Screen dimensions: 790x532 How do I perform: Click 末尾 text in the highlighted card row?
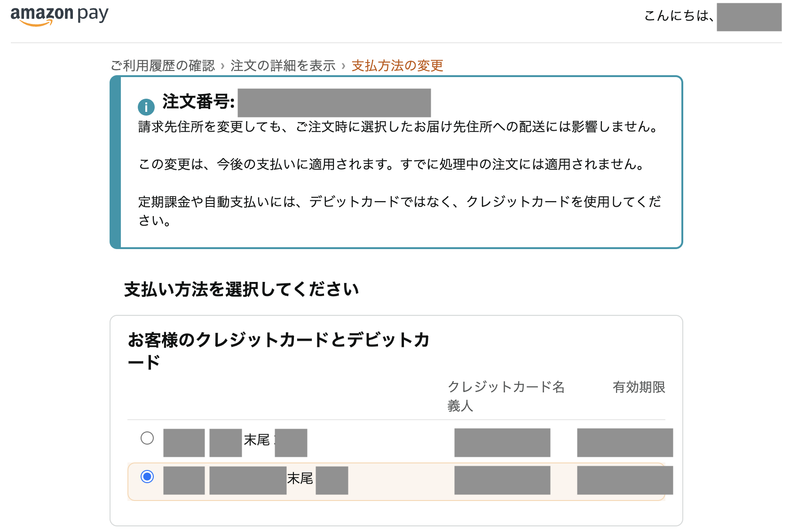point(300,478)
